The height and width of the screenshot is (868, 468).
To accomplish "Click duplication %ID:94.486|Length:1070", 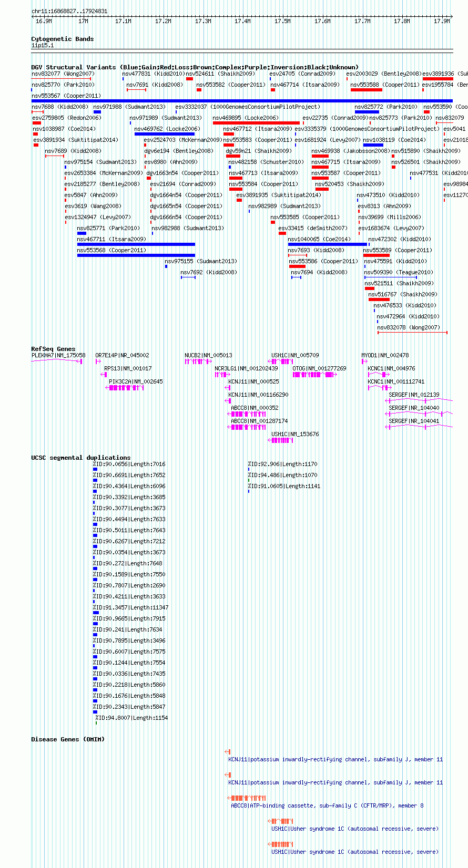I will (283, 475).
